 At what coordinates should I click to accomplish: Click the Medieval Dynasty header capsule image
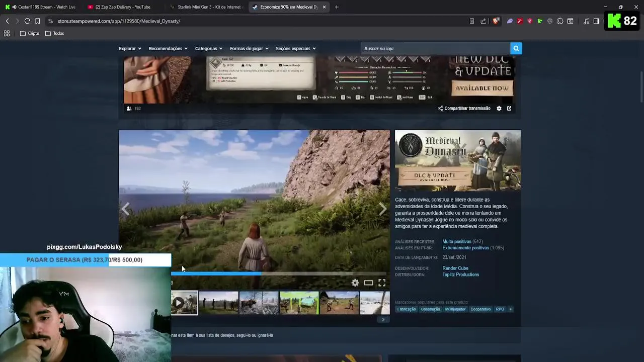[458, 160]
